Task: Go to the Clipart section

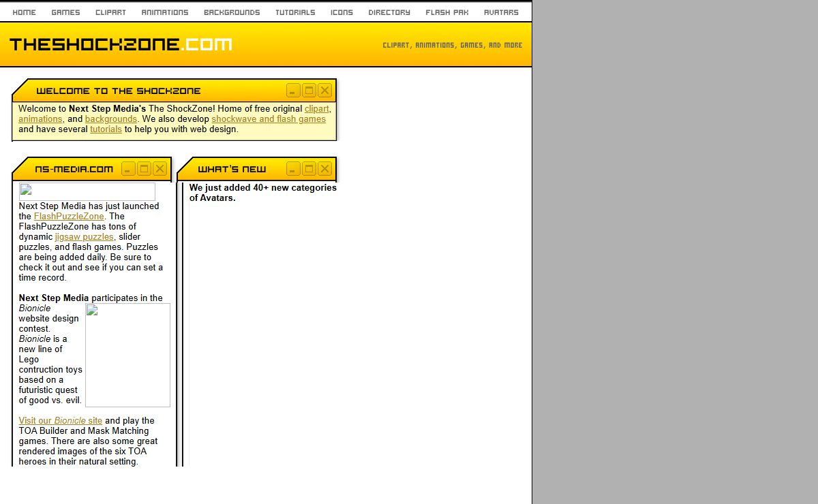Action: pyautogui.click(x=110, y=12)
